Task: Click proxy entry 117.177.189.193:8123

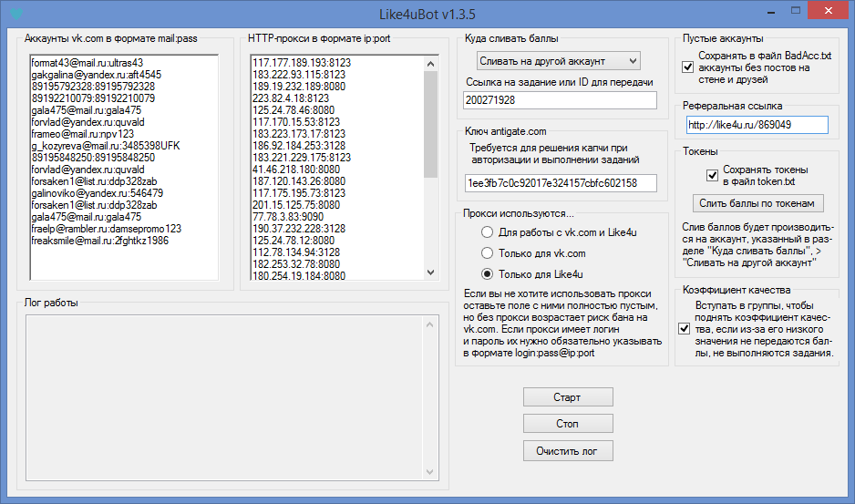Action: tap(302, 63)
